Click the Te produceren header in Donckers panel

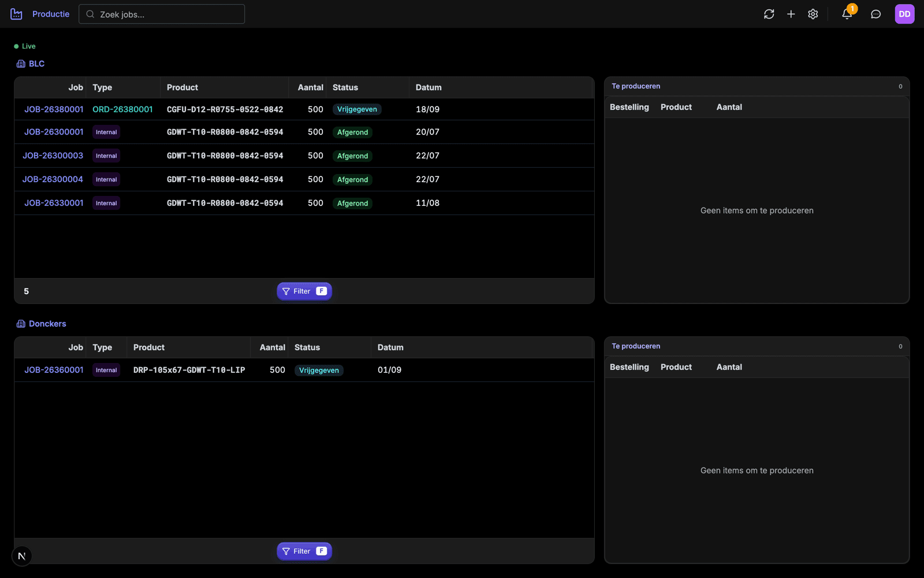pos(636,346)
